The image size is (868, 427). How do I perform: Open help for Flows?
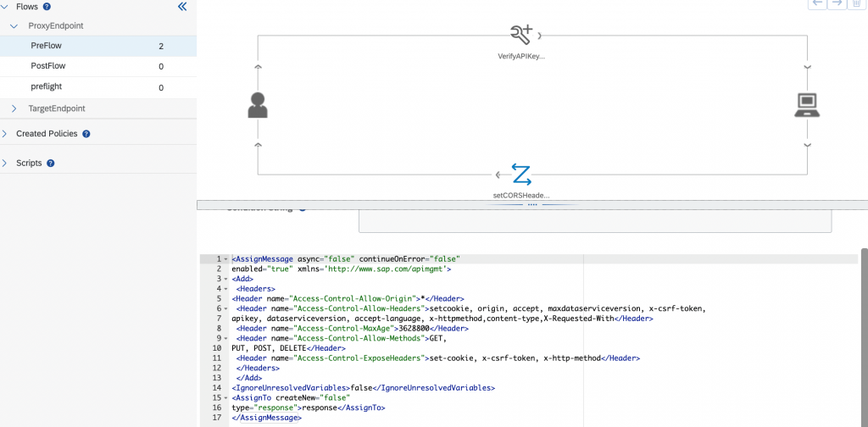[x=47, y=7]
